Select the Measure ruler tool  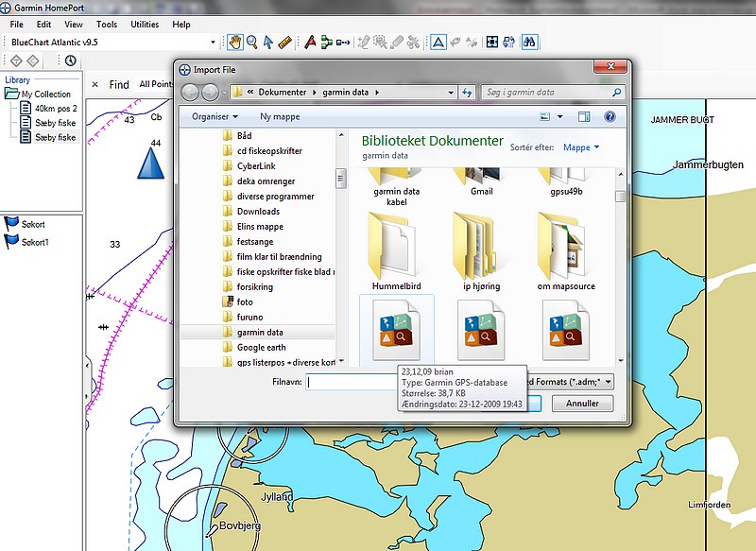tap(285, 43)
